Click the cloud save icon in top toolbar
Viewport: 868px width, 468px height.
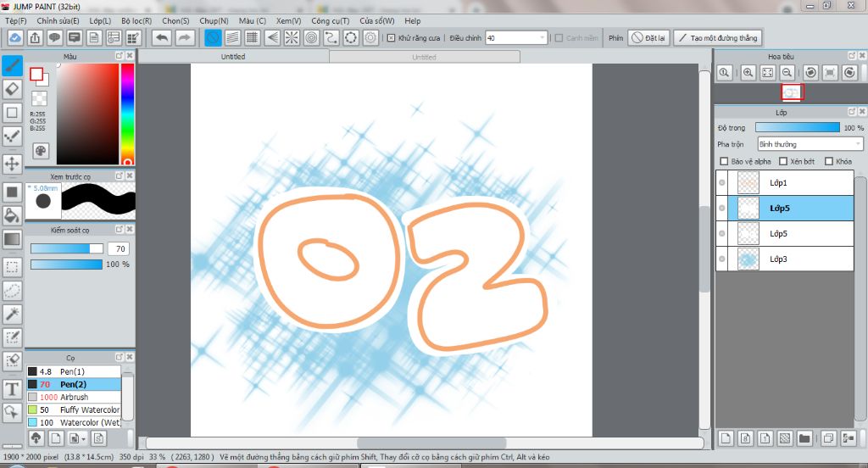click(x=15, y=37)
